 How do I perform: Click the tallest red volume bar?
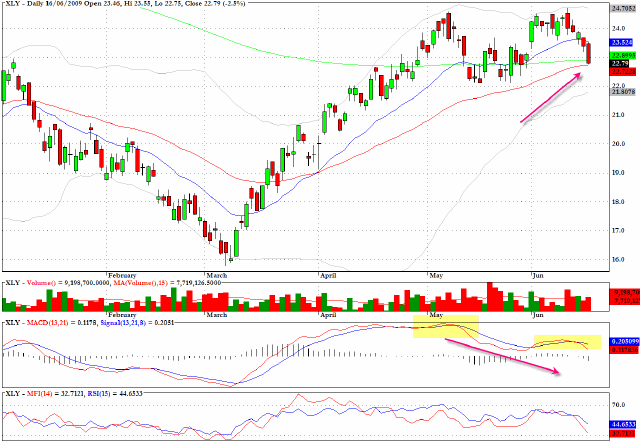490,297
